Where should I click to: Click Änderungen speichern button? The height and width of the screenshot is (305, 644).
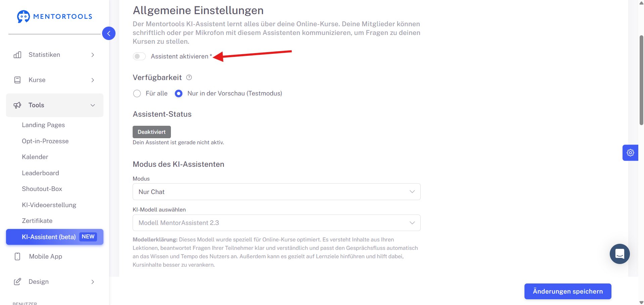click(x=568, y=291)
